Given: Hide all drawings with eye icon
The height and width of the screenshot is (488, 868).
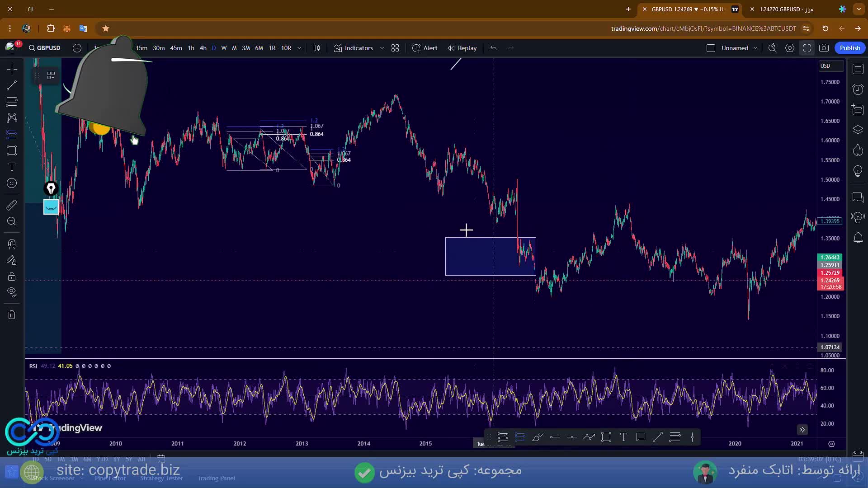Looking at the screenshot, I should [x=12, y=292].
